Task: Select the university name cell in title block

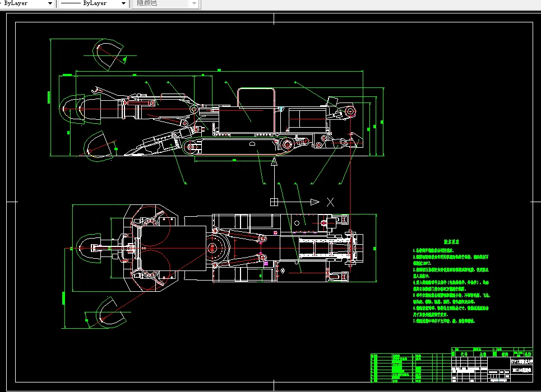Action: (x=521, y=362)
